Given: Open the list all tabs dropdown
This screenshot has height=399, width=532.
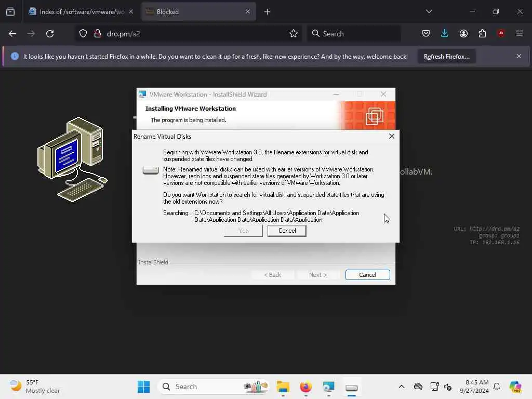Looking at the screenshot, I should (429, 11).
